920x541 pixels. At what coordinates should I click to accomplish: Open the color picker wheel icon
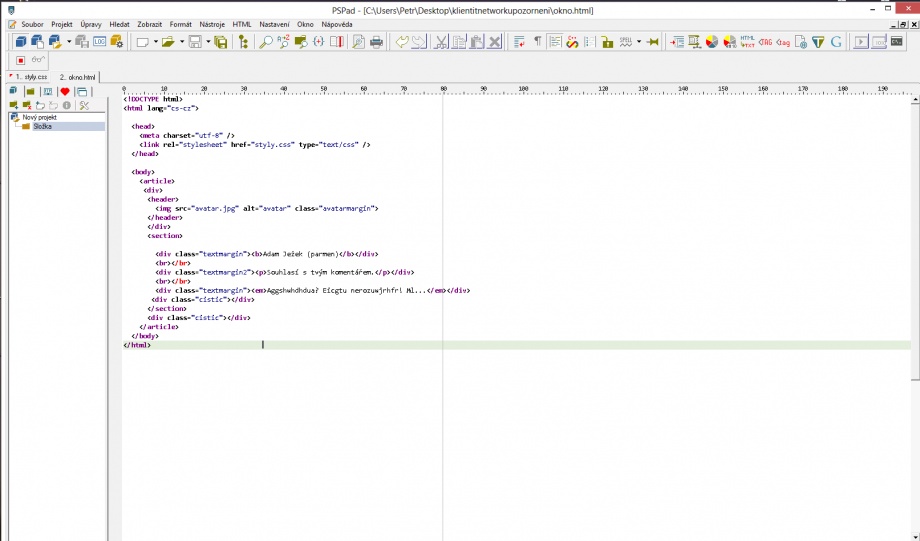711,42
